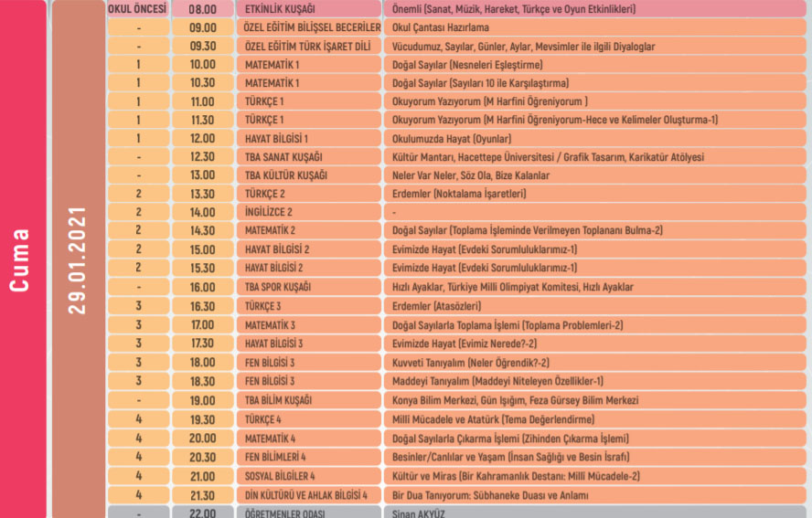Click the '14.00' time cell

202,212
